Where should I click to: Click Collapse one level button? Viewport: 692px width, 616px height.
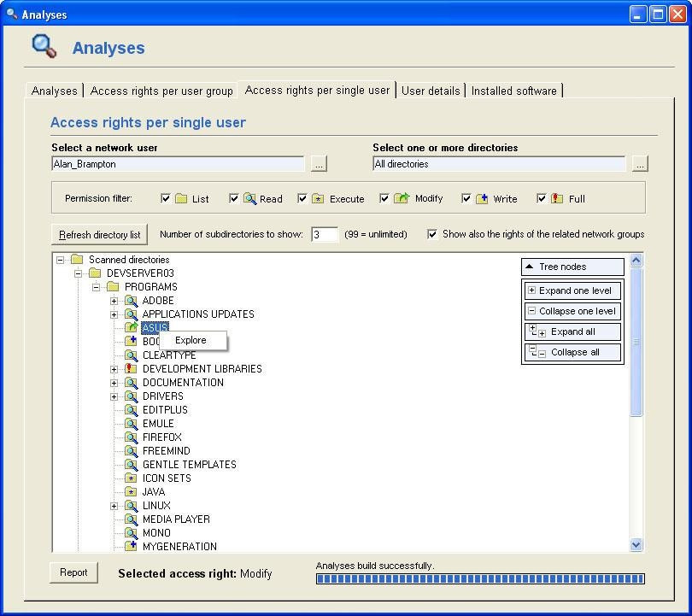[572, 311]
